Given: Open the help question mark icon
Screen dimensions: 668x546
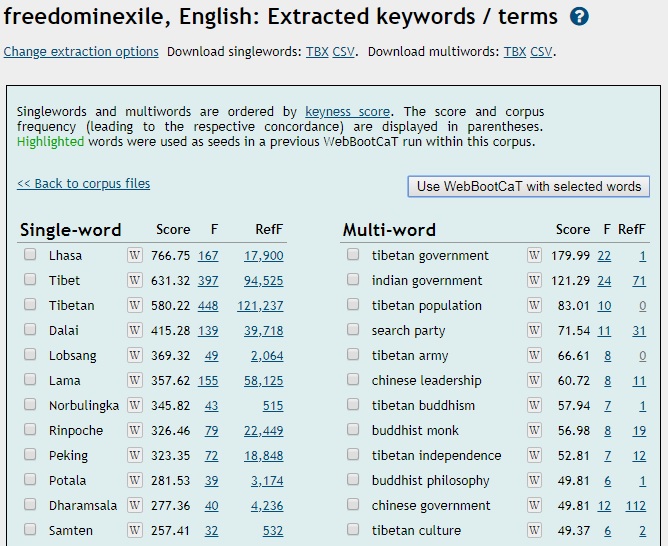Looking at the screenshot, I should 579,17.
